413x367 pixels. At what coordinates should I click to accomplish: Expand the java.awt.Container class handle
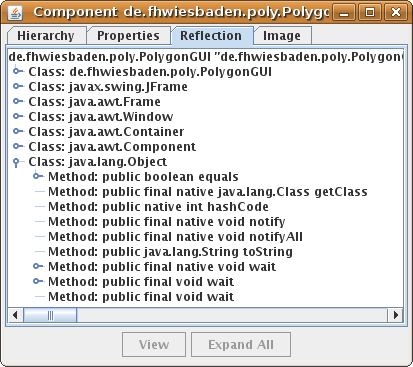coord(18,131)
